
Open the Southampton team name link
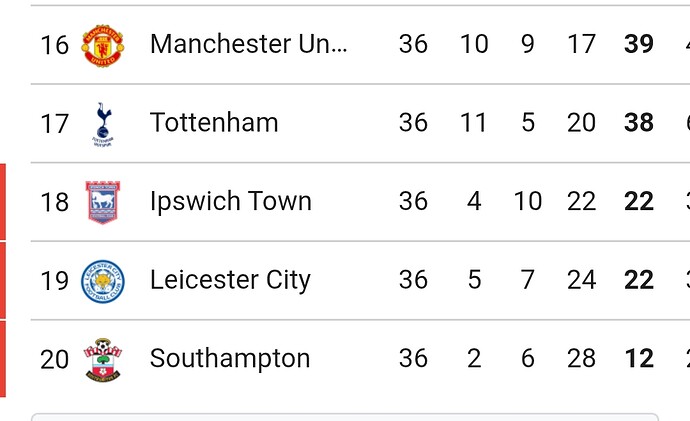coord(230,359)
